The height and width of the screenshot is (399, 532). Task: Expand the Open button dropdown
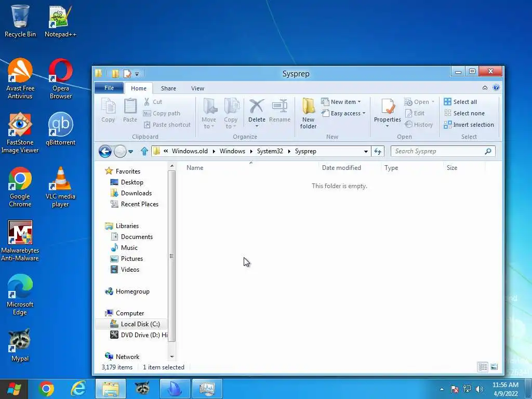pyautogui.click(x=433, y=102)
